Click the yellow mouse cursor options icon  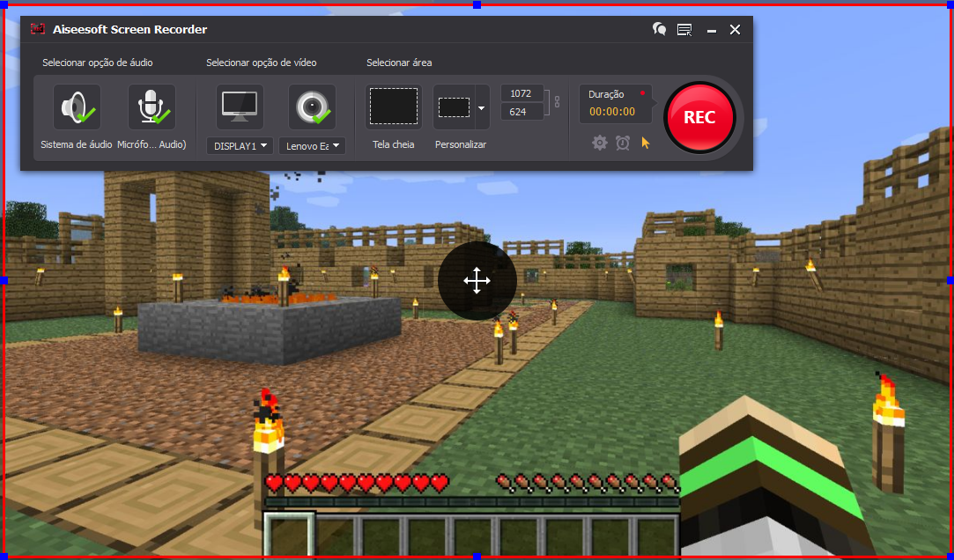646,143
